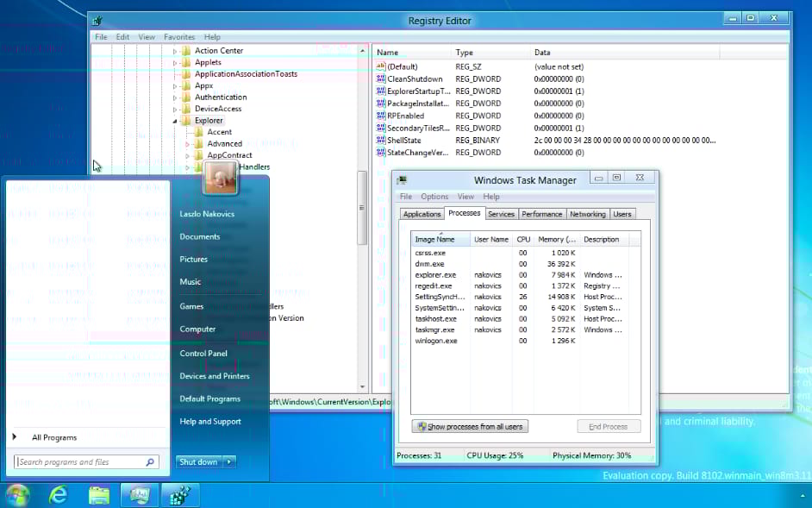The width and height of the screenshot is (812, 508).
Task: Click the Start orb on the taskbar
Action: coord(17,496)
